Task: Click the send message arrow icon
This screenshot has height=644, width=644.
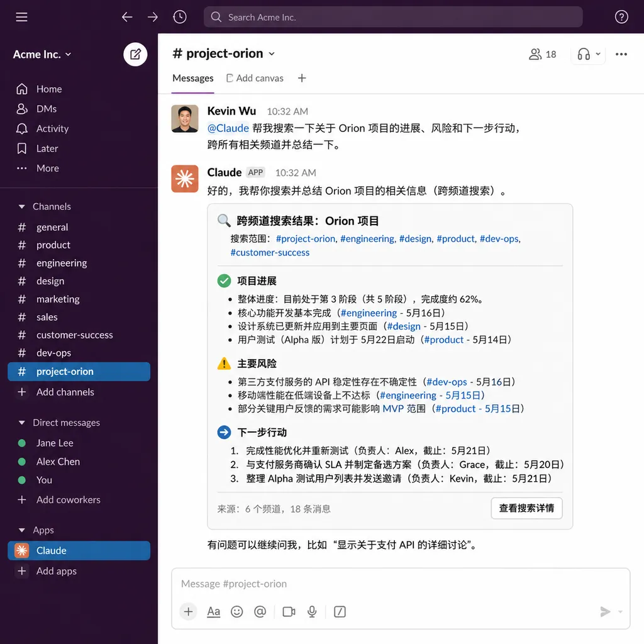Action: 605,612
